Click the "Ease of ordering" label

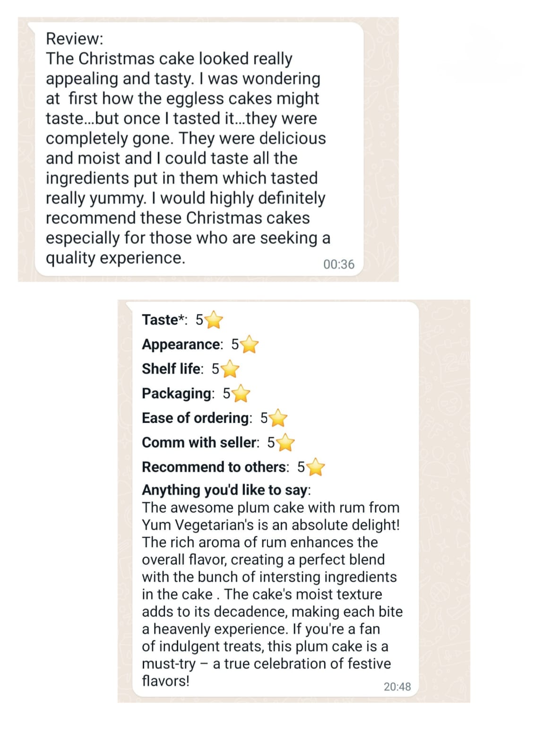coord(196,418)
